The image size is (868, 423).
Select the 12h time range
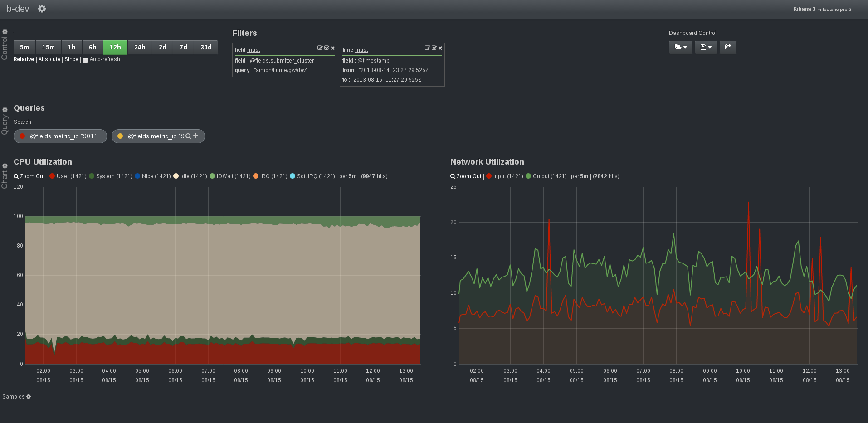pyautogui.click(x=115, y=47)
